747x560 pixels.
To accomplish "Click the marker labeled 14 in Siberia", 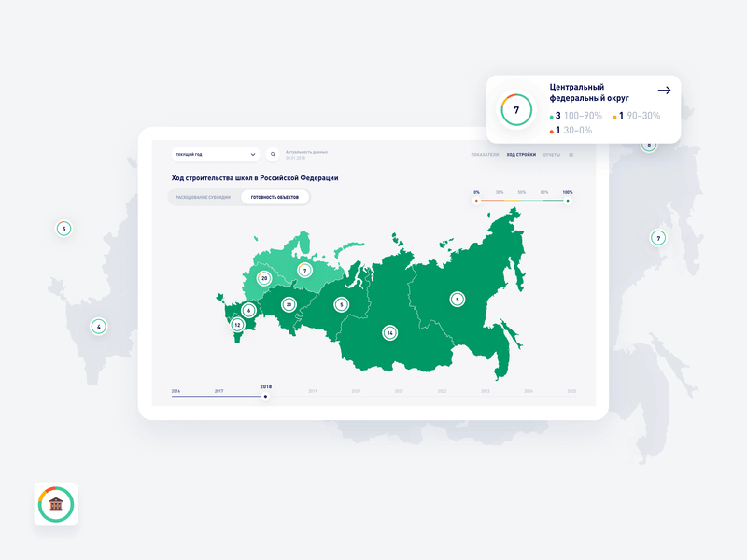I will tap(389, 330).
